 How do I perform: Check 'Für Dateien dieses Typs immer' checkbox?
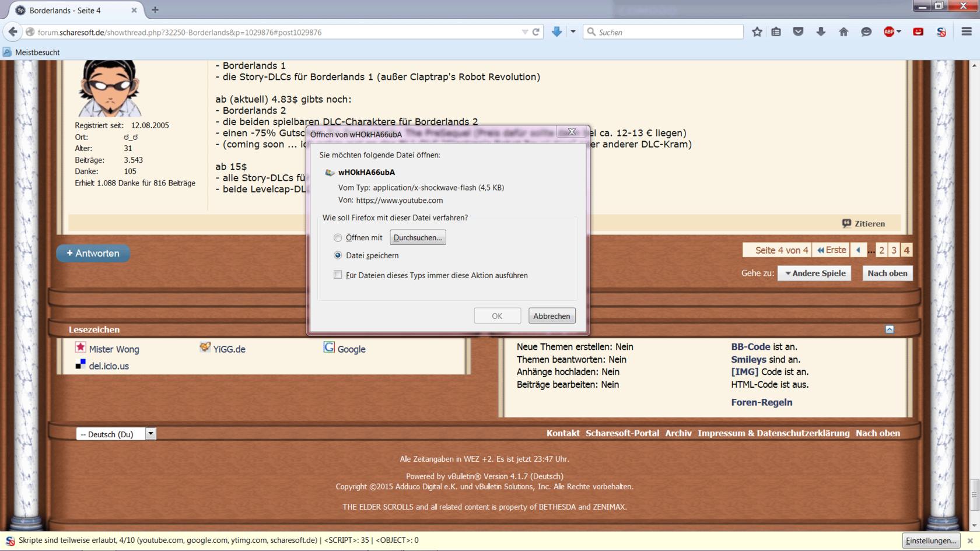click(x=338, y=275)
